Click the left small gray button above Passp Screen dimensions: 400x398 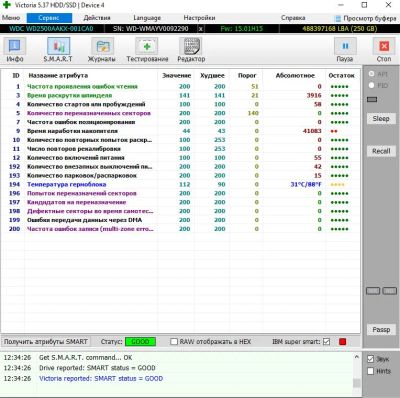[373, 291]
